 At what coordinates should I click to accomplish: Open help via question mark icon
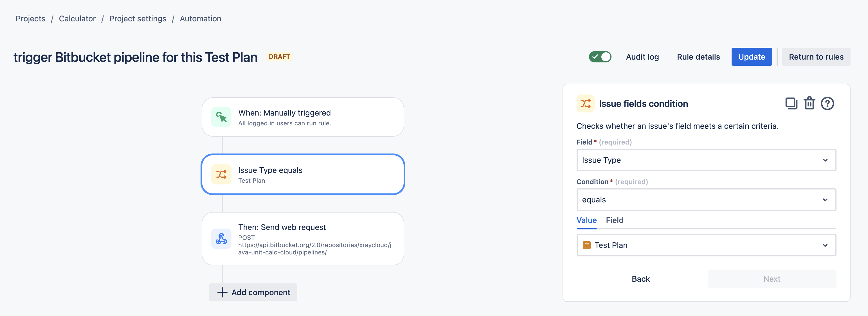click(827, 103)
